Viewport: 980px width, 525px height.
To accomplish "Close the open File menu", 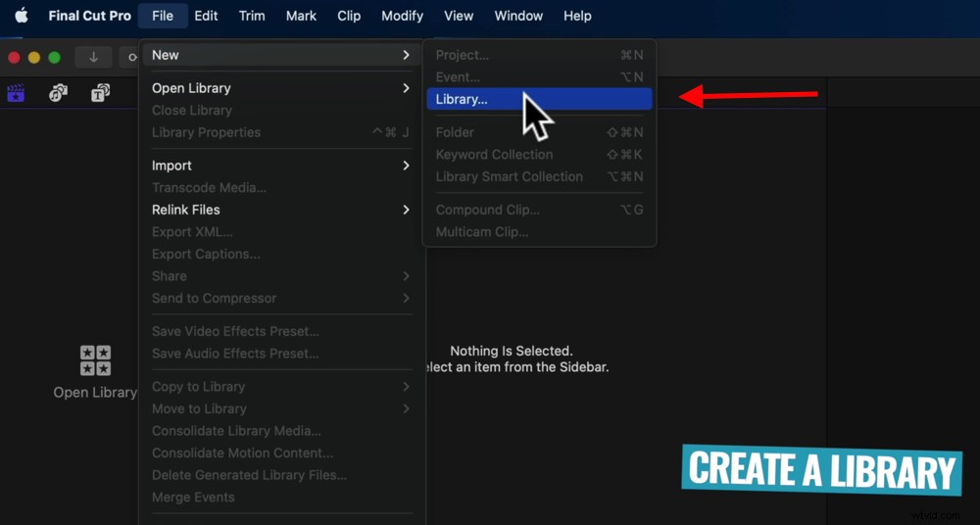I will pos(163,16).
